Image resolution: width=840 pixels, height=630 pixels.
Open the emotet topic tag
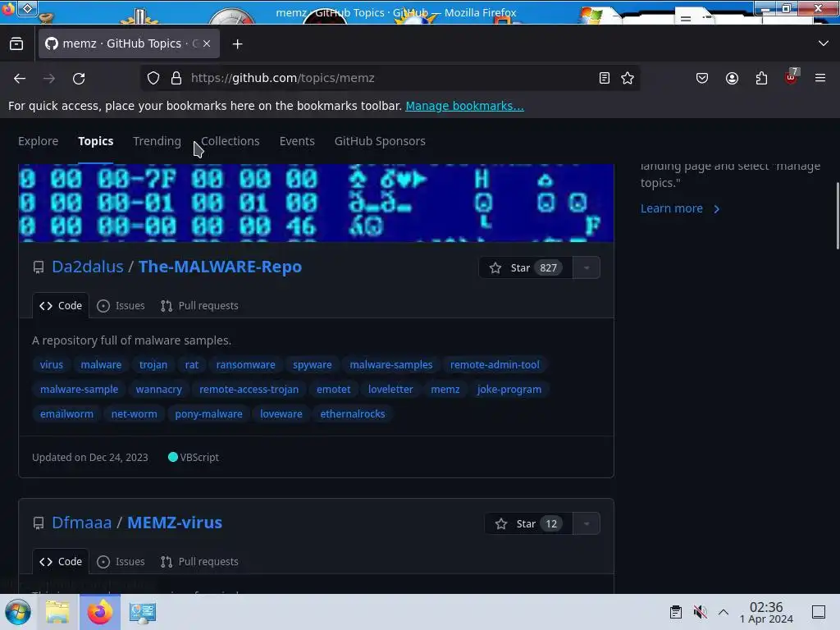(x=333, y=390)
